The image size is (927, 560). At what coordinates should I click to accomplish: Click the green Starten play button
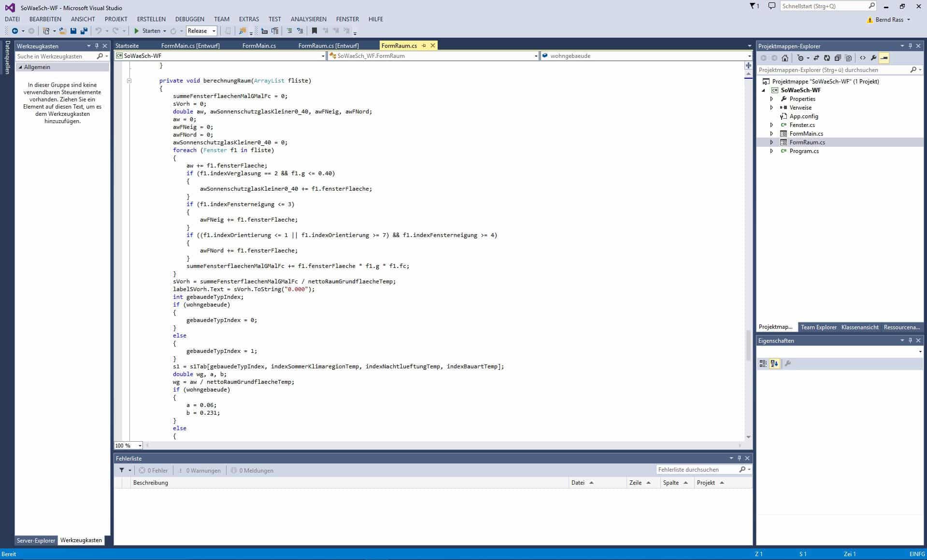[x=137, y=31]
